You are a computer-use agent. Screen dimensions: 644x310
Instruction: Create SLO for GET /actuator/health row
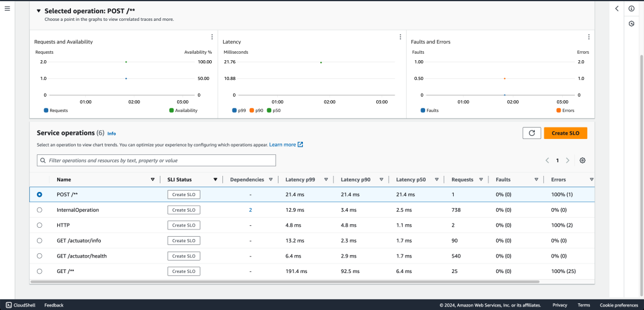click(x=184, y=256)
